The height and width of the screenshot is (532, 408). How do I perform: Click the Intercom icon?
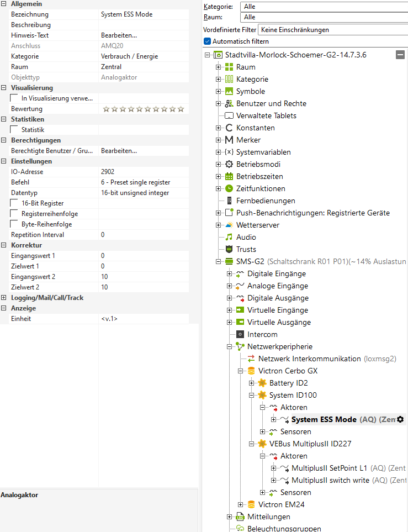(x=240, y=335)
